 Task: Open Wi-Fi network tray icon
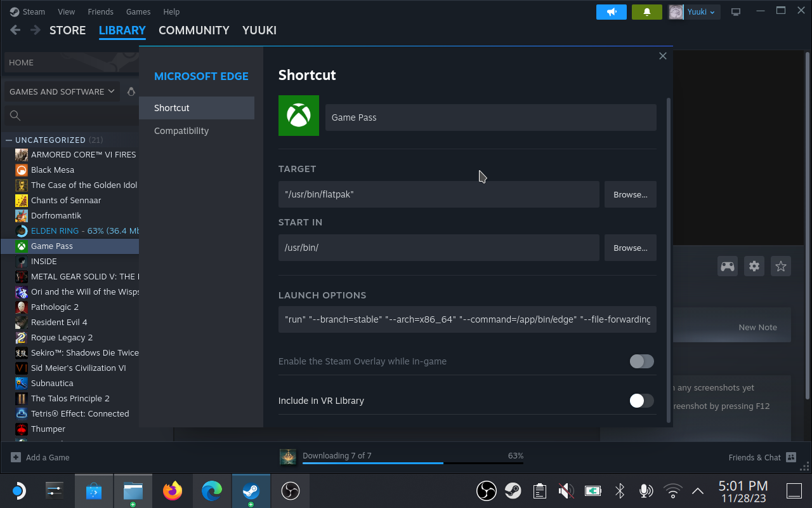[x=672, y=491]
